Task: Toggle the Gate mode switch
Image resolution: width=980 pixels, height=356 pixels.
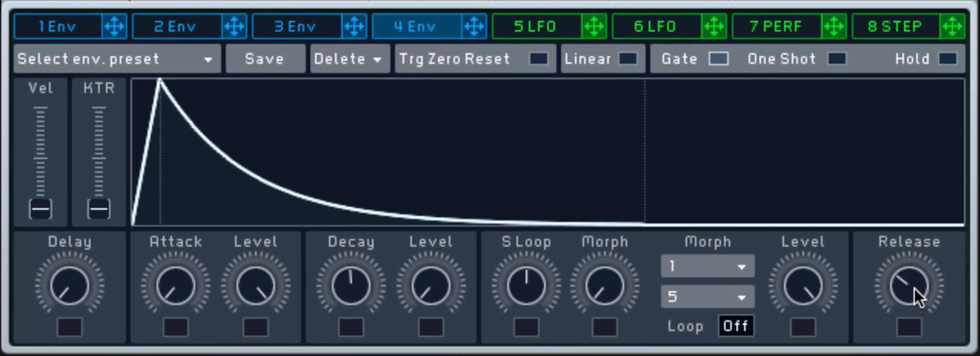Action: click(718, 59)
